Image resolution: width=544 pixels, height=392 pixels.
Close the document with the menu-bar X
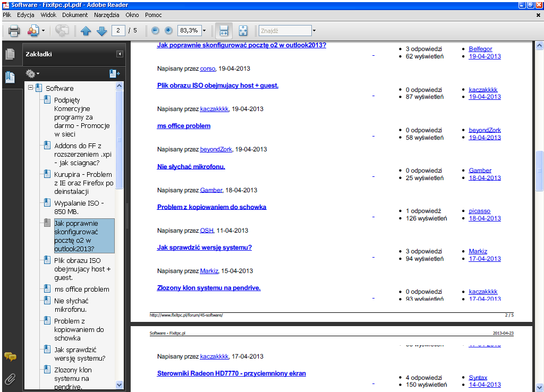538,15
